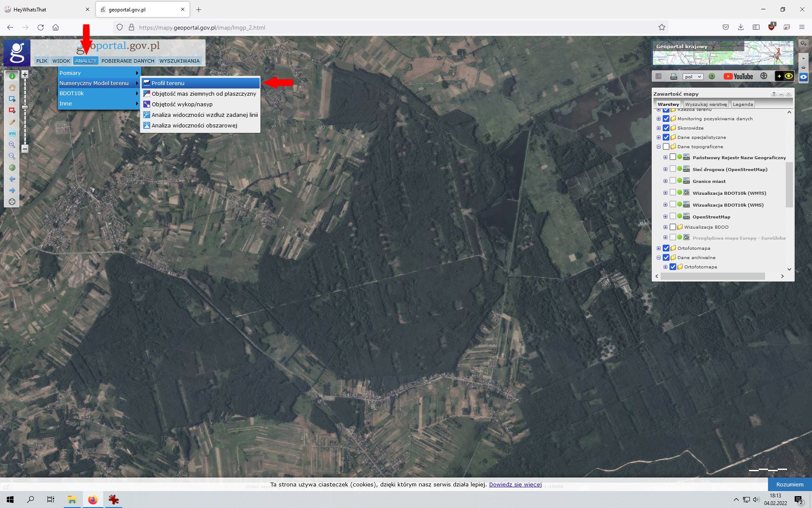Click the zoom slider handle
Viewport: 812px width, 508px height.
click(x=25, y=107)
